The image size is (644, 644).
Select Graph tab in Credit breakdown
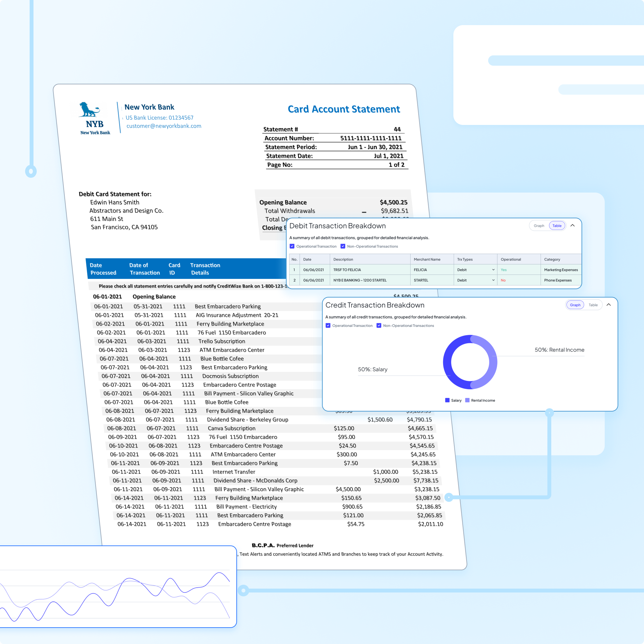575,305
